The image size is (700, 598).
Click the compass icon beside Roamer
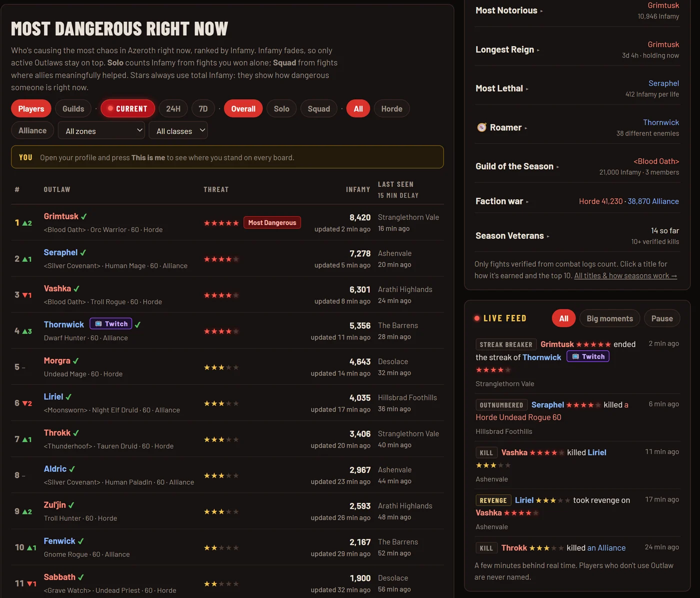481,127
